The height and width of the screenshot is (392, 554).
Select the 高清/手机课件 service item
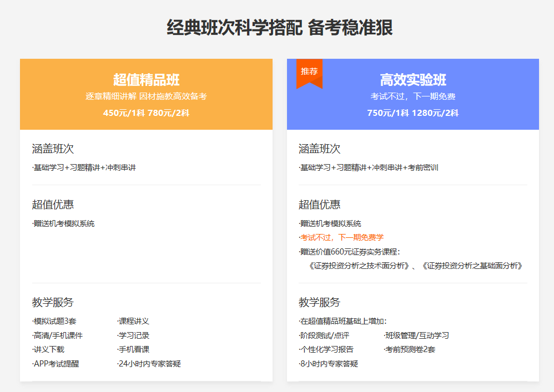click(57, 335)
